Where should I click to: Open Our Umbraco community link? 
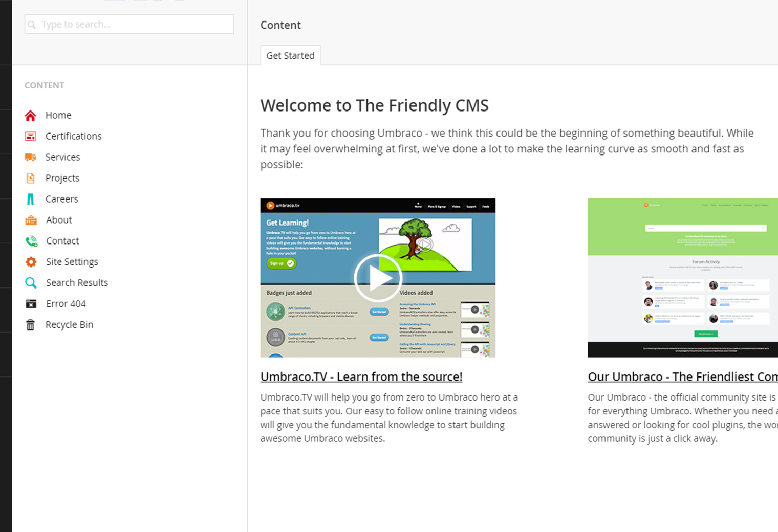tap(683, 376)
